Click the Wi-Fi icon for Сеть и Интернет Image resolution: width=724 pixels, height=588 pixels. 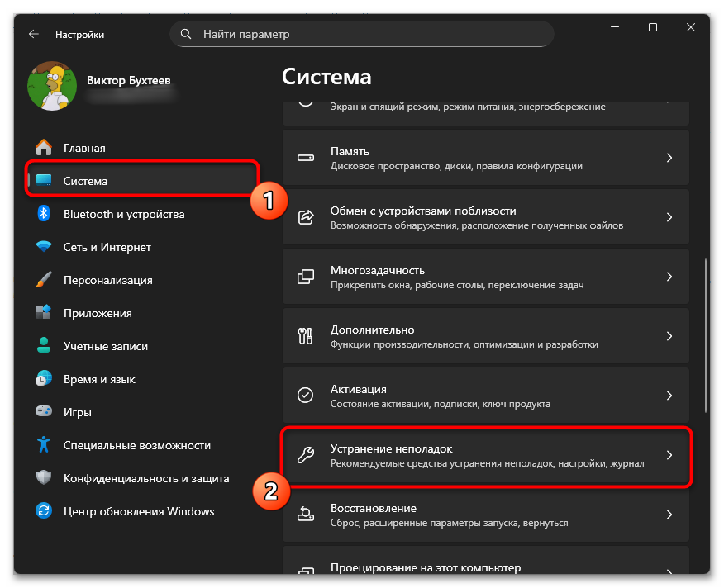[44, 246]
